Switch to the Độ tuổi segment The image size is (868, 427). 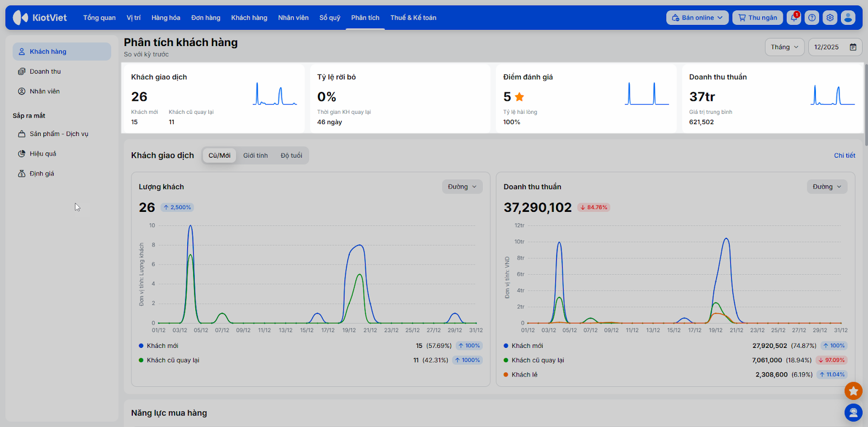tap(291, 156)
